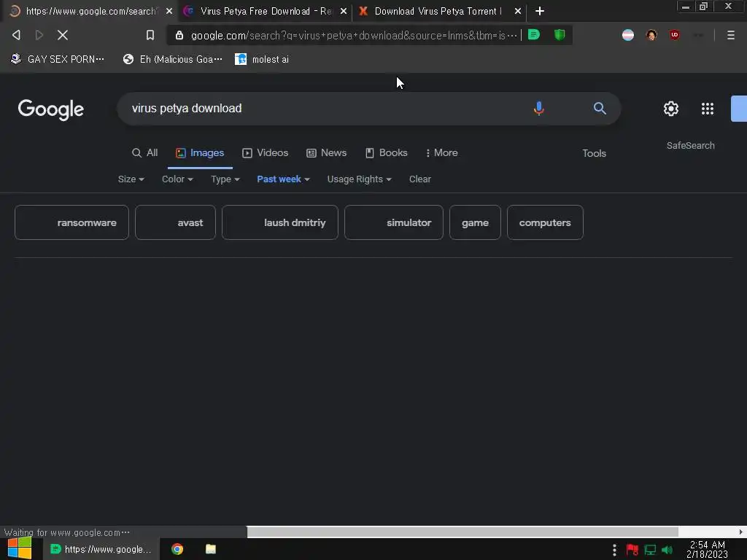Click the striped flag extension icon
The height and width of the screenshot is (560, 747).
point(628,35)
